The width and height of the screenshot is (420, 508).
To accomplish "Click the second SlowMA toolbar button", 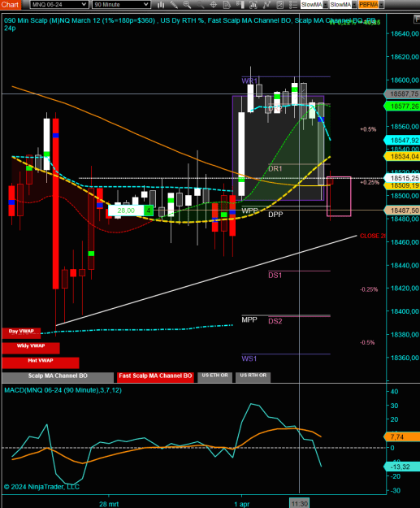I will [340, 5].
